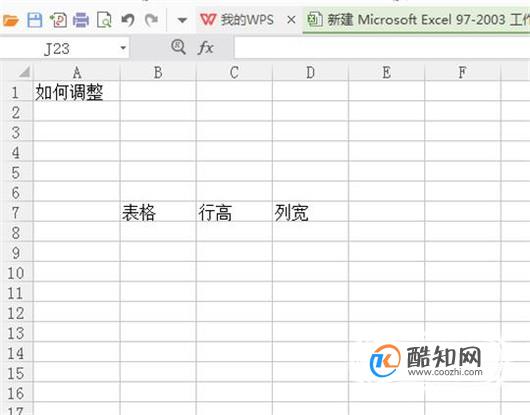
Task: Open the insert function fx button
Action: click(206, 48)
